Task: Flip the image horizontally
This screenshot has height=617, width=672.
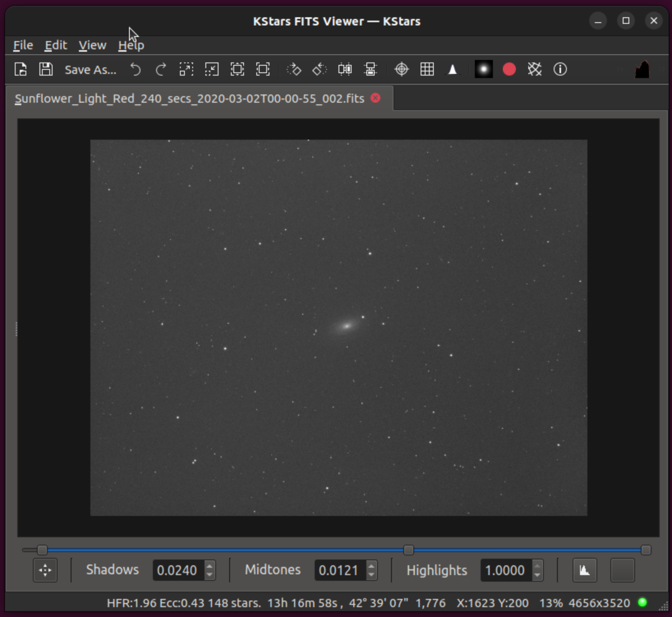Action: coord(345,69)
